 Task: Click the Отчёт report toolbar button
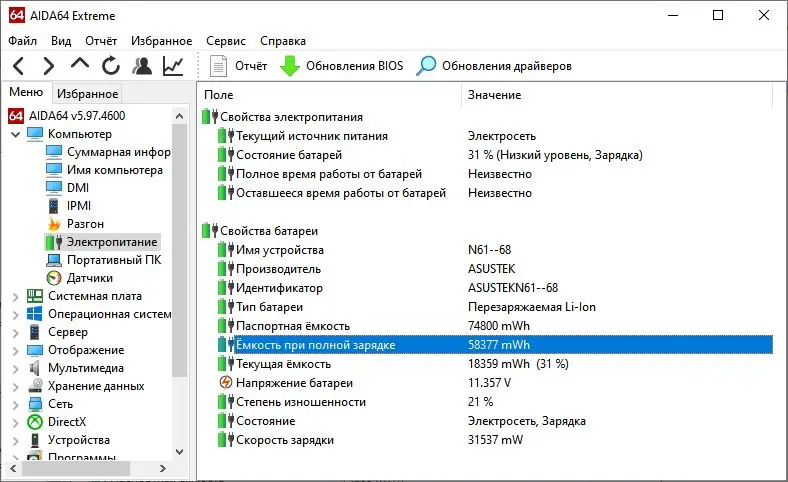(x=239, y=66)
